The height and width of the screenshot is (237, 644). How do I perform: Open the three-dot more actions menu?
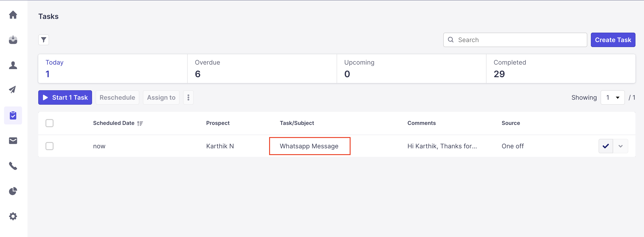point(188,97)
